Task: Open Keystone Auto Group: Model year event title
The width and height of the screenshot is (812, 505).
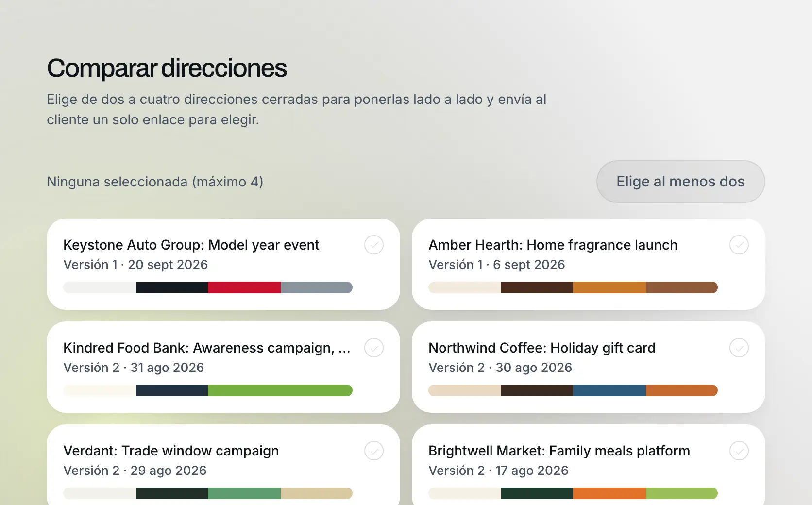Action: 191,245
